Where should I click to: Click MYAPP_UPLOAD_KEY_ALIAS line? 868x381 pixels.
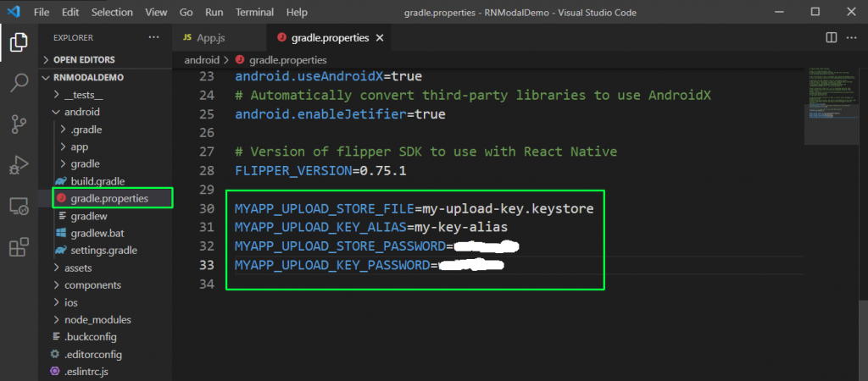[371, 227]
